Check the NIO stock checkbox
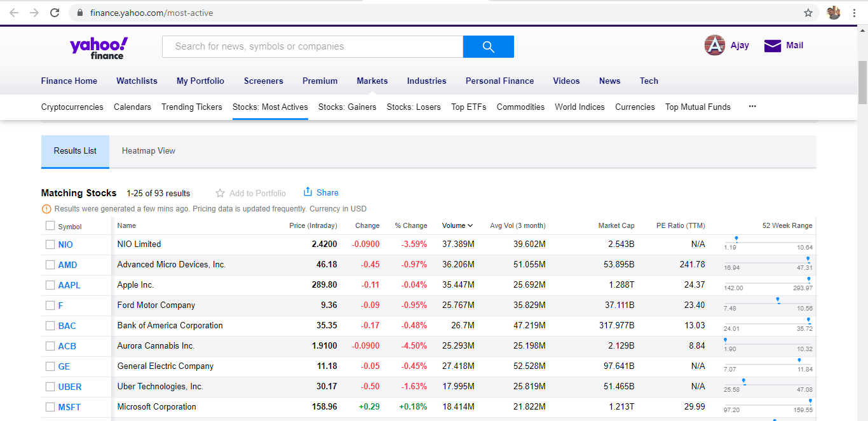The image size is (868, 421). coord(50,244)
